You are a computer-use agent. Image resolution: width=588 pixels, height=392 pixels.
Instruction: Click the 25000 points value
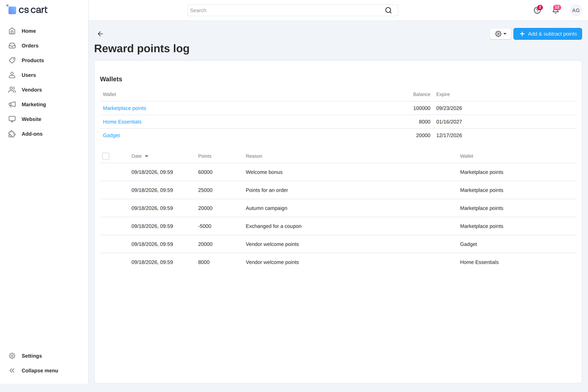coord(205,190)
